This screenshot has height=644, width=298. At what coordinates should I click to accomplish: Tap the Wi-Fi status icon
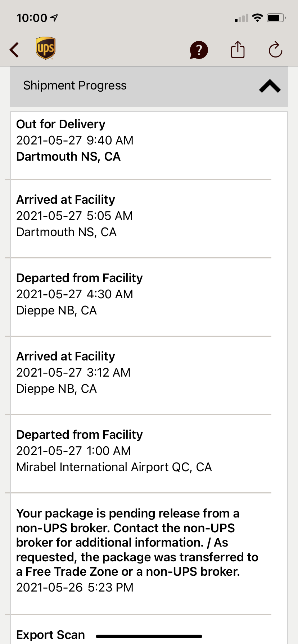coord(257,18)
